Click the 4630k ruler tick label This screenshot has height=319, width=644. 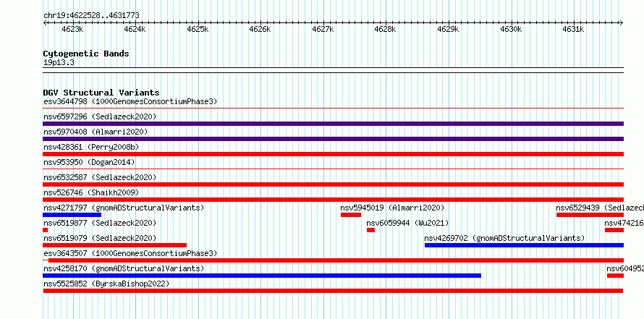[511, 30]
